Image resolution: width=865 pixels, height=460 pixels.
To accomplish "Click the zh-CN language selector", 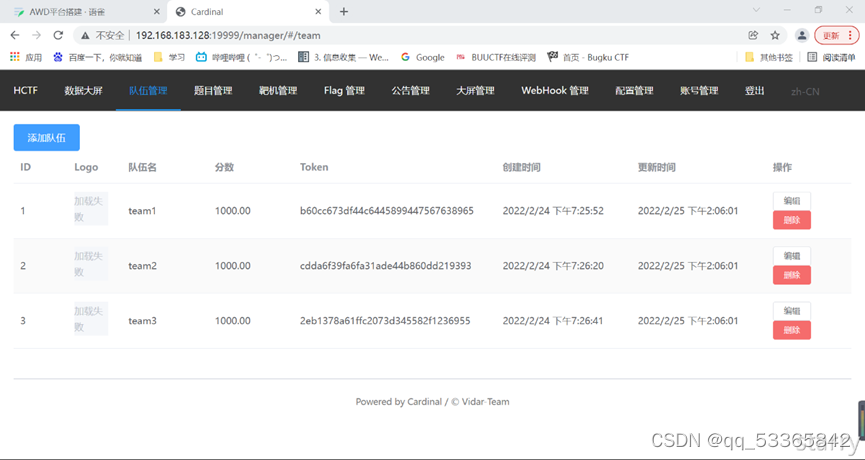I will [805, 92].
